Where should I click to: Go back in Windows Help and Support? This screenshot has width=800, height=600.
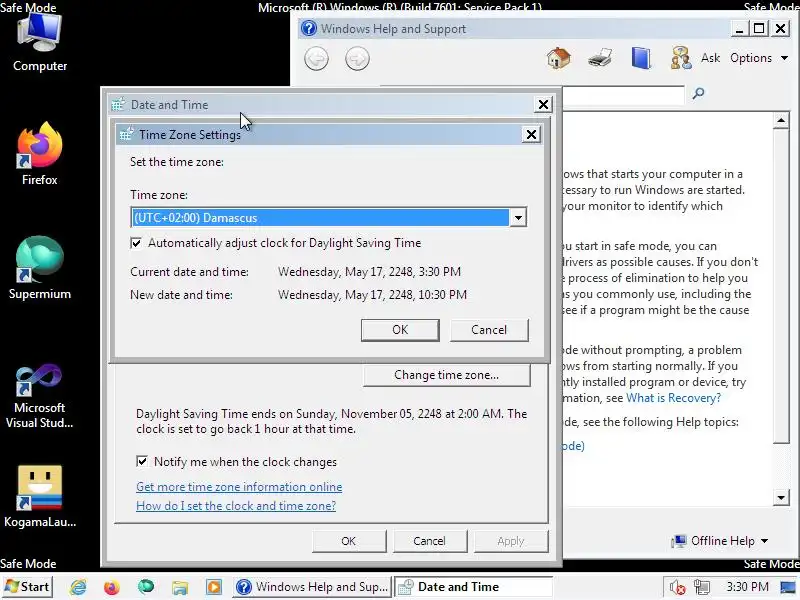click(316, 59)
